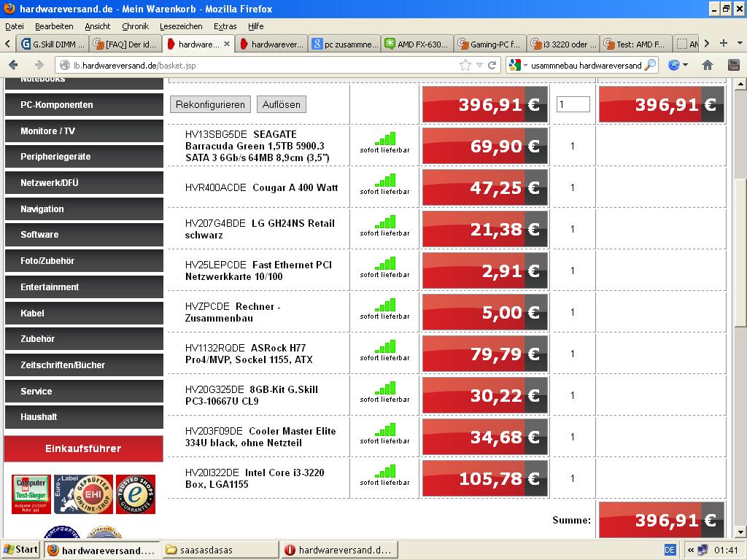Screen dimensions: 747x560
Task: Switch to i3 3220 oder tab
Action: (x=563, y=44)
